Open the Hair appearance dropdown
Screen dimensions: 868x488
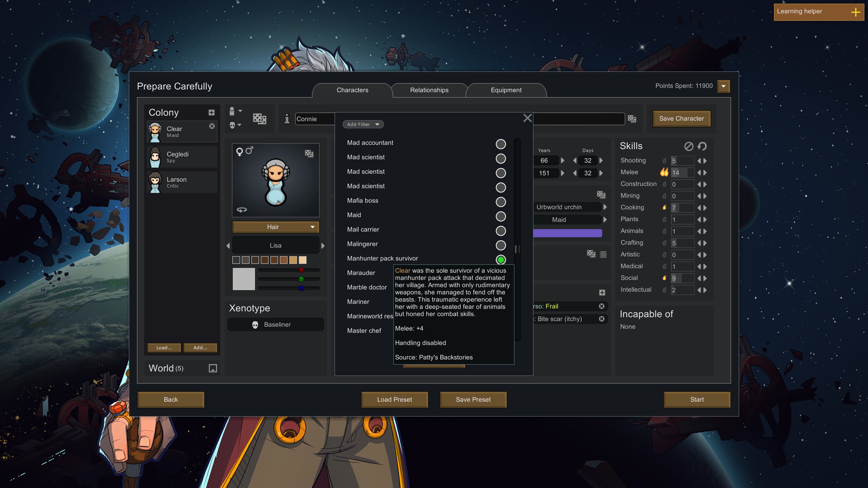click(x=275, y=227)
